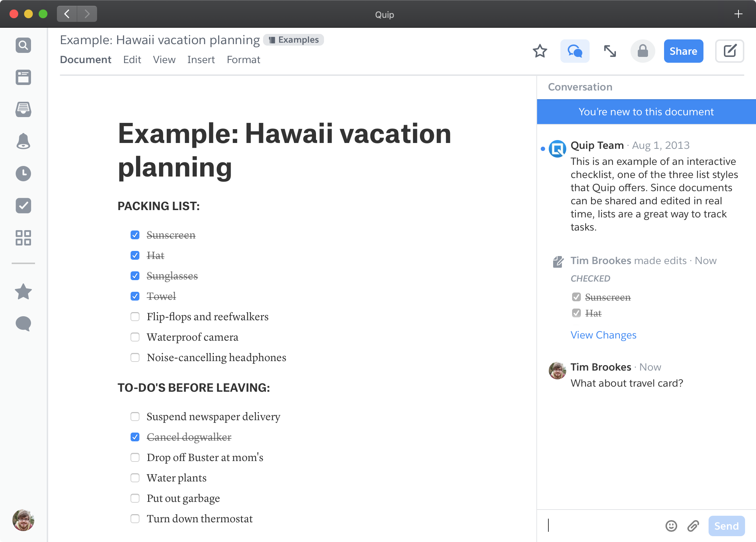Open the tasks checkmark sidebar icon
Viewport: 756px width, 542px height.
point(23,206)
